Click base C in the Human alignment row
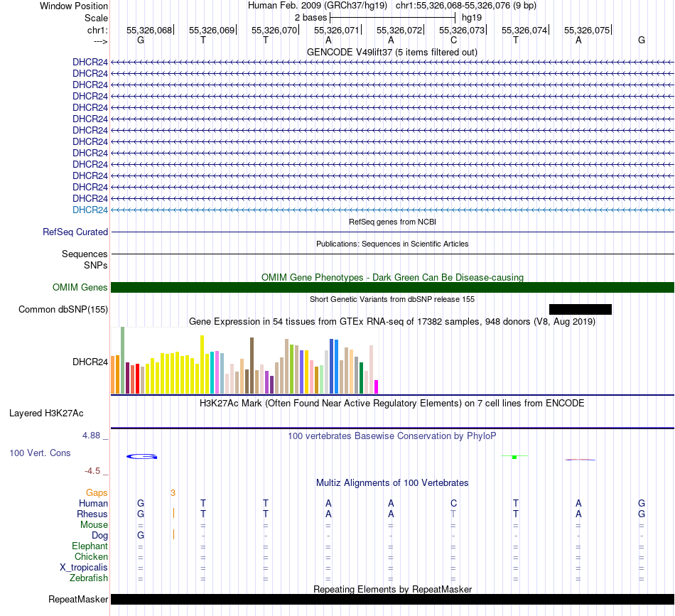 [x=453, y=503]
